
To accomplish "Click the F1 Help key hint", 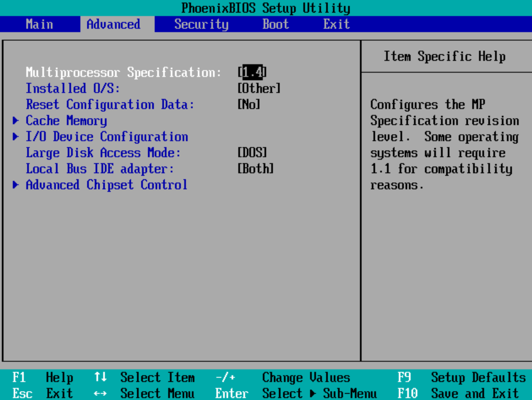I will coord(43,377).
